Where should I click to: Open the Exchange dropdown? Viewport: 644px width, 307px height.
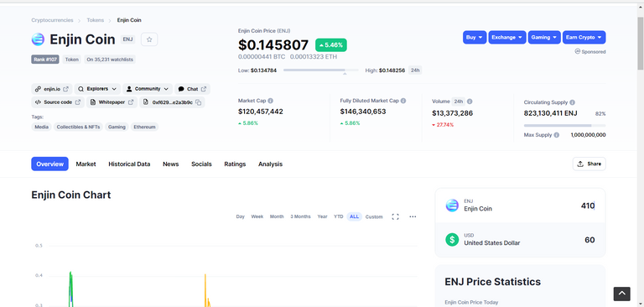pos(507,38)
